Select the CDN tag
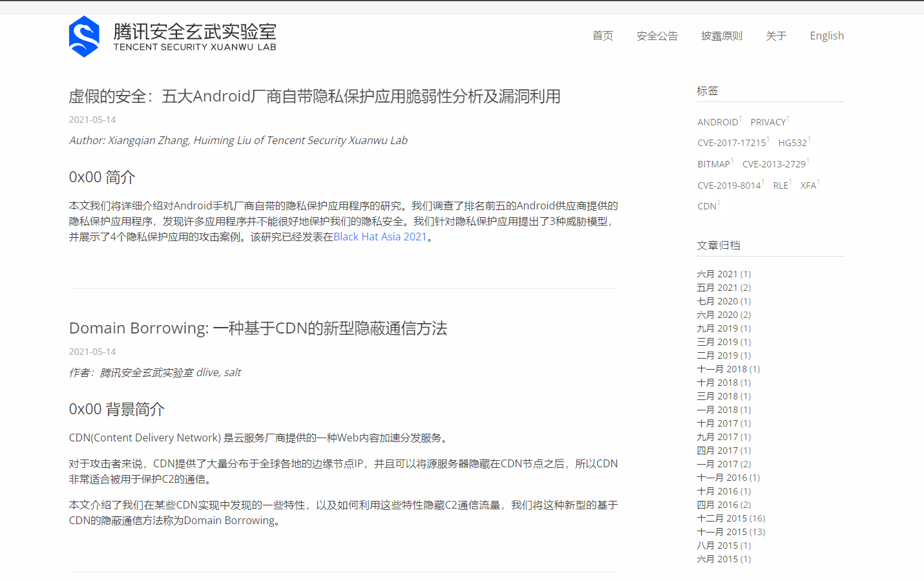Viewport: 924px width, 581px height. (x=707, y=206)
